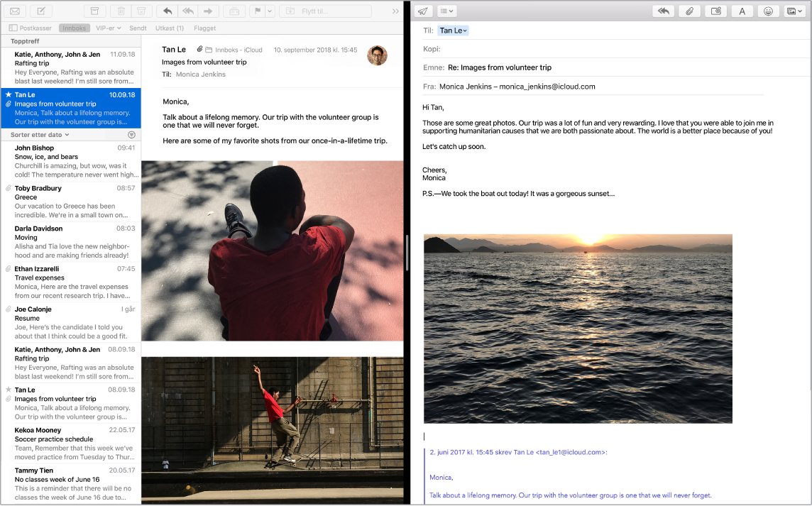Compose a new message
Image resolution: width=812 pixels, height=506 pixels.
pos(41,11)
